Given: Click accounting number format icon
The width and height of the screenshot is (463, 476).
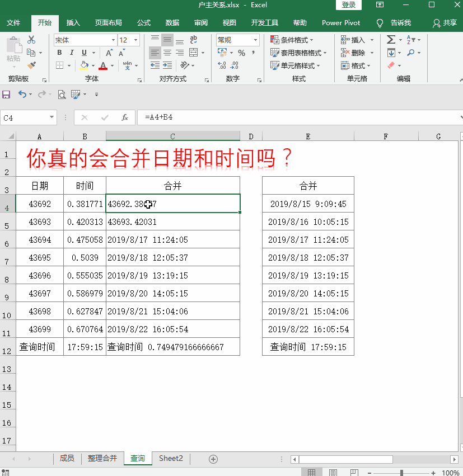Looking at the screenshot, I should coord(222,53).
